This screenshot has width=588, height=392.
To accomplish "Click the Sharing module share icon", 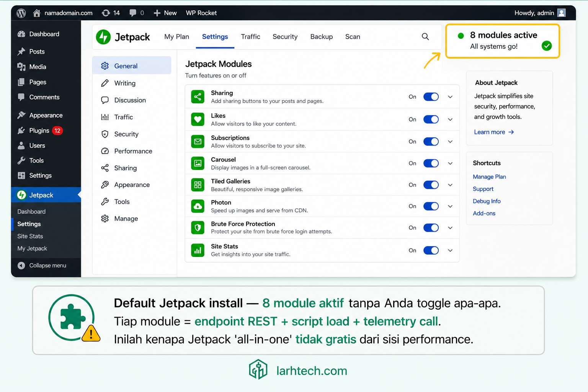I will click(198, 97).
